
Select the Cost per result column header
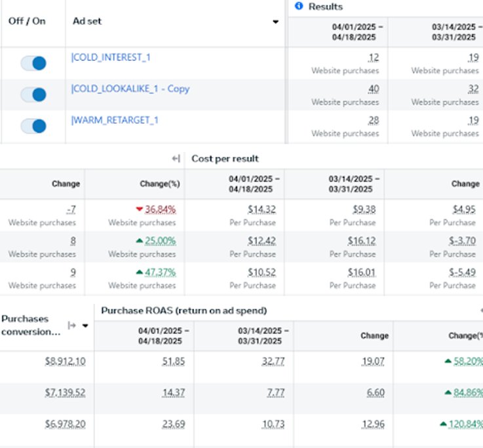tap(225, 159)
